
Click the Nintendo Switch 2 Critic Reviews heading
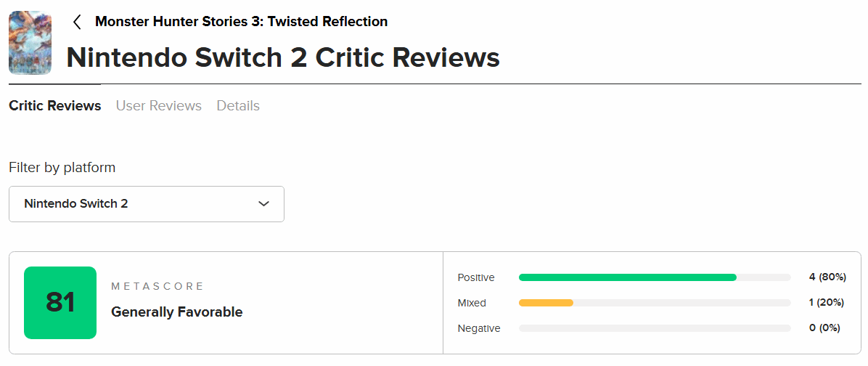pyautogui.click(x=283, y=57)
